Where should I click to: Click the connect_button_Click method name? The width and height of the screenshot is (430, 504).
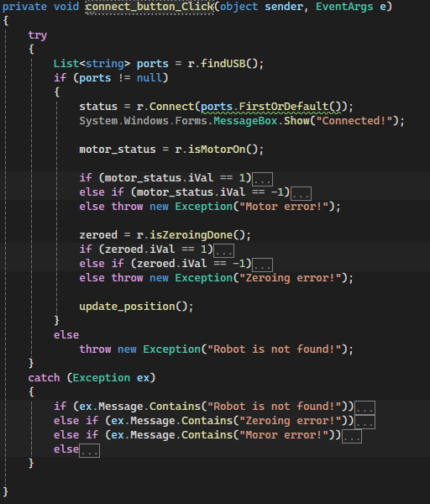(149, 7)
